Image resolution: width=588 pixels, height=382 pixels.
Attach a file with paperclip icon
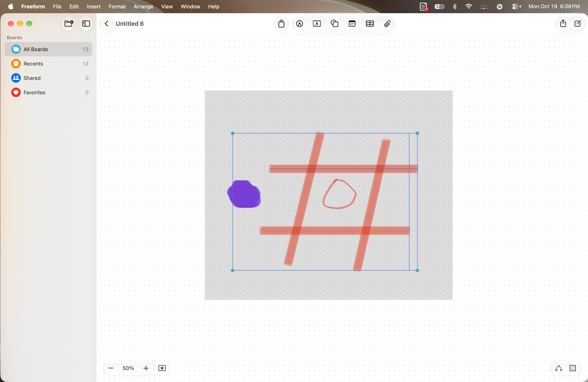pos(387,24)
